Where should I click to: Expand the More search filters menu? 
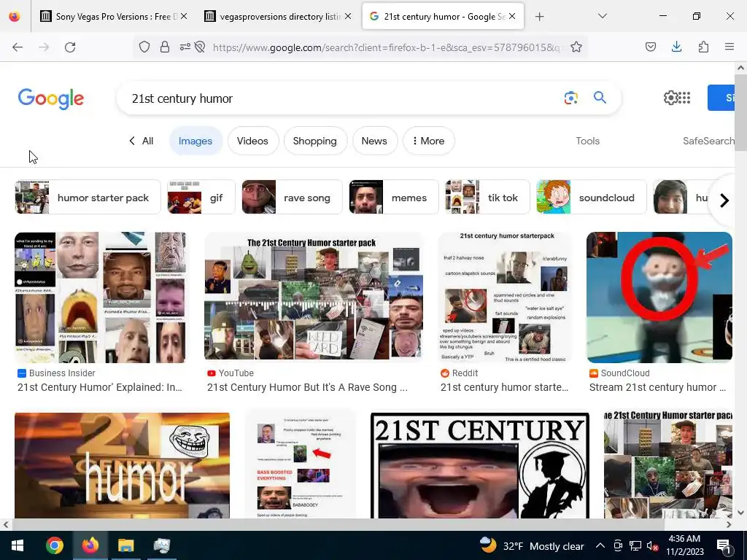pyautogui.click(x=428, y=141)
